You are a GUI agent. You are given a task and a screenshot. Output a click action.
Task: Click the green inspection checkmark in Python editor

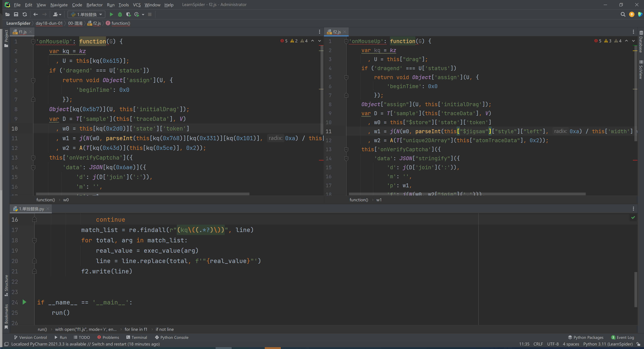(x=633, y=218)
